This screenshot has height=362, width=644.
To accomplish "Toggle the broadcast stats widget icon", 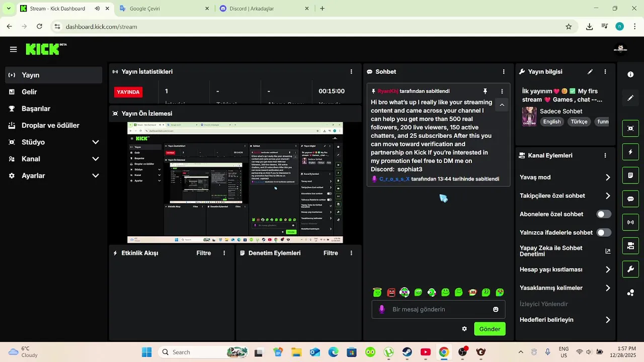I will point(630,222).
